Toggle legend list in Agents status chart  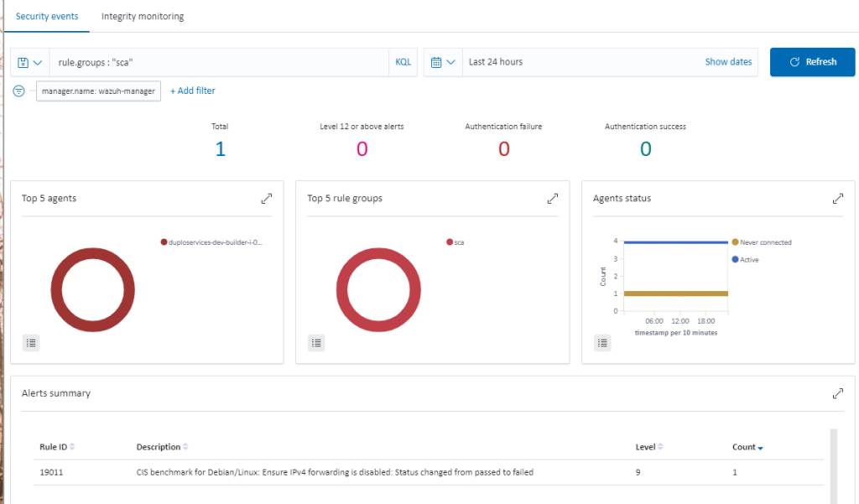tap(602, 342)
